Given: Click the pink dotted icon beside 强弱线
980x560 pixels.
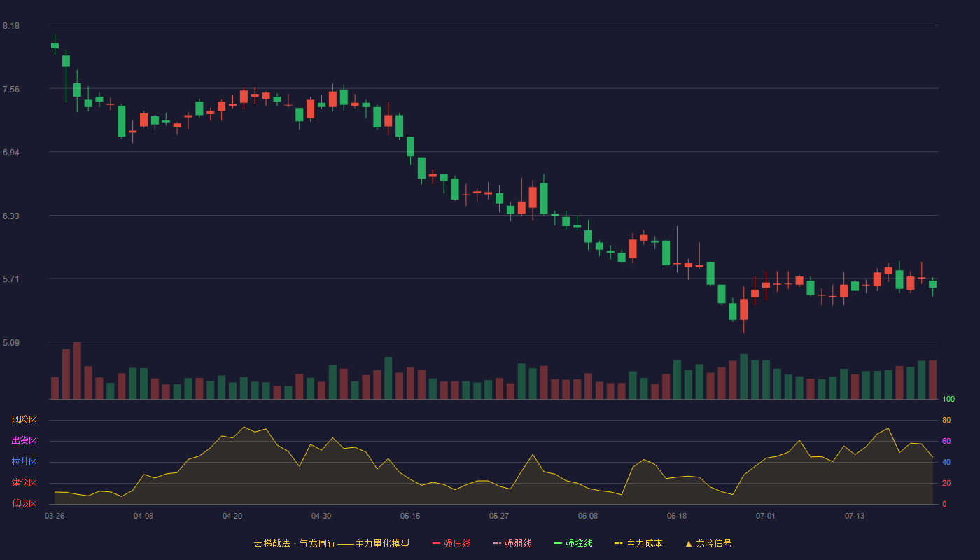Looking at the screenshot, I should click(497, 543).
